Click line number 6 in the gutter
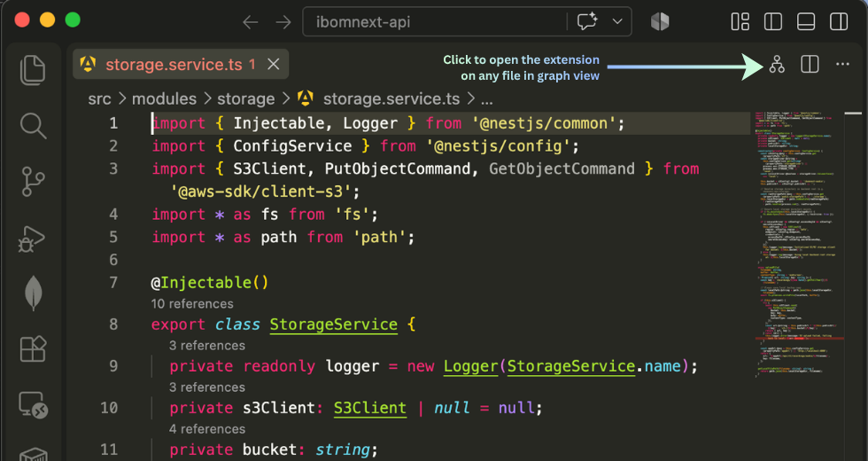This screenshot has width=868, height=461. [113, 260]
